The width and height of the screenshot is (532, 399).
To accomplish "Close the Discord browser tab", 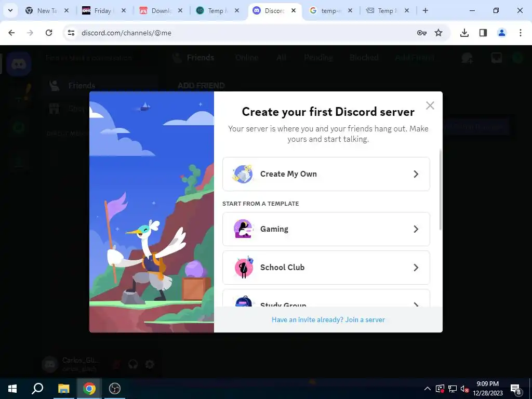I will coord(294,10).
